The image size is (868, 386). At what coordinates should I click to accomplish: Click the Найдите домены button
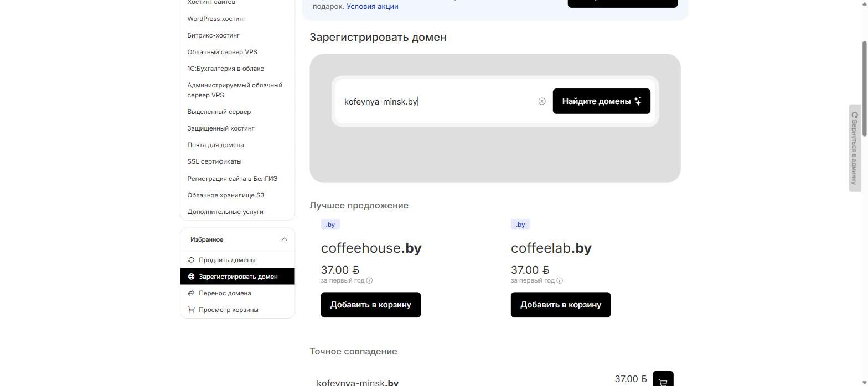coord(602,101)
